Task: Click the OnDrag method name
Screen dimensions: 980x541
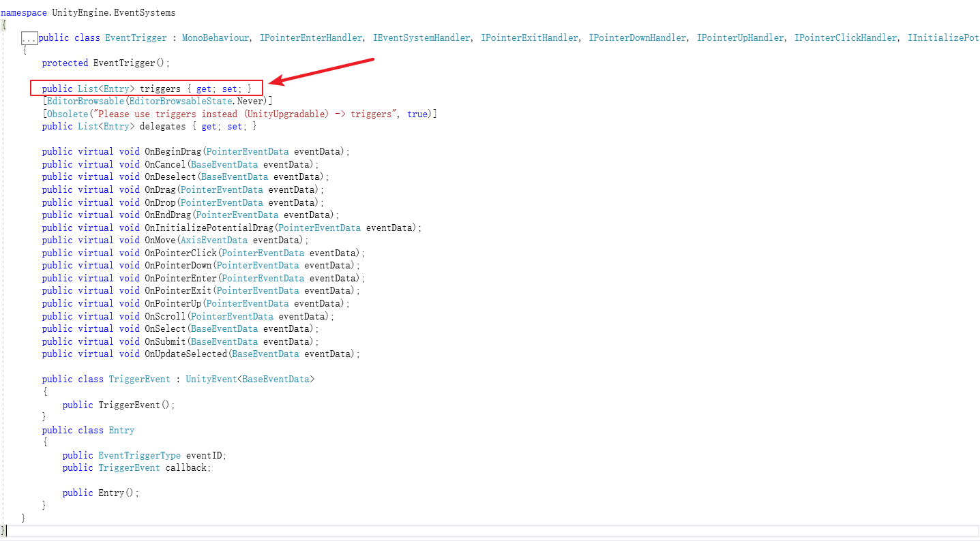Action: pos(160,190)
